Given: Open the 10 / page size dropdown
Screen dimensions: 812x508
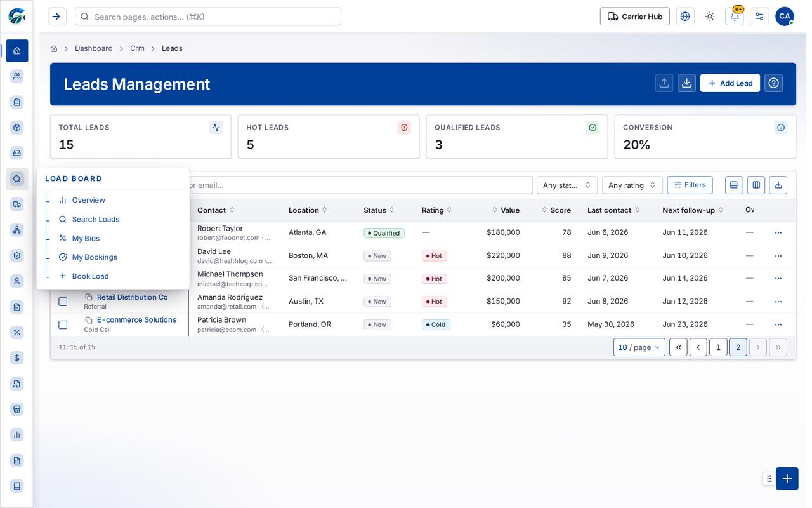Looking at the screenshot, I should point(639,347).
